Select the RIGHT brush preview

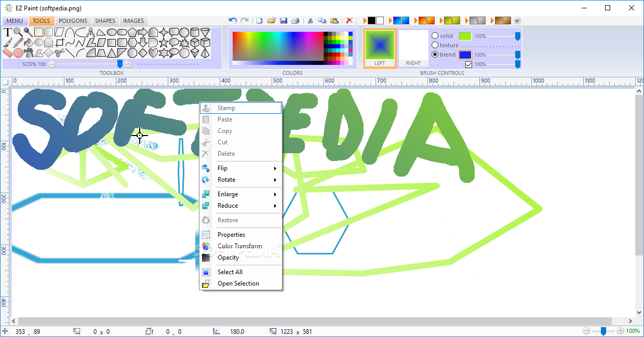413,48
